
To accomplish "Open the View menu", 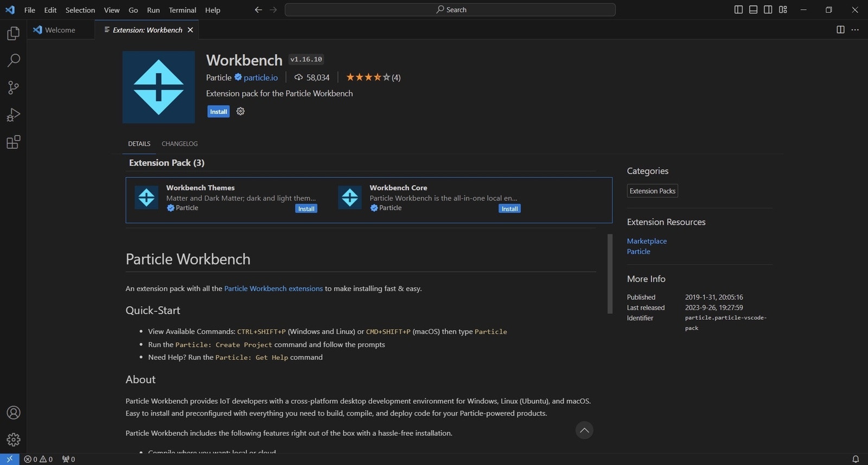I will point(112,10).
